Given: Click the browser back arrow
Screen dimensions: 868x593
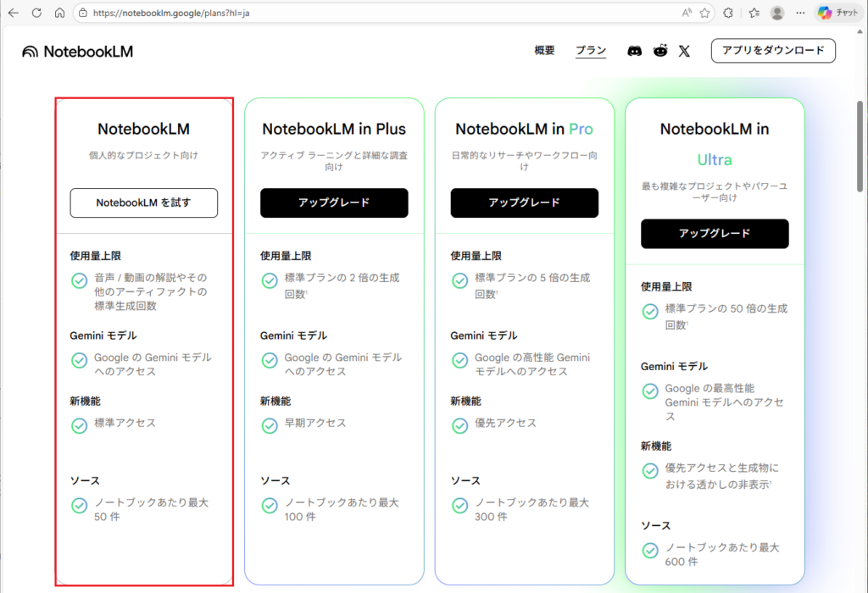Looking at the screenshot, I should tap(14, 13).
